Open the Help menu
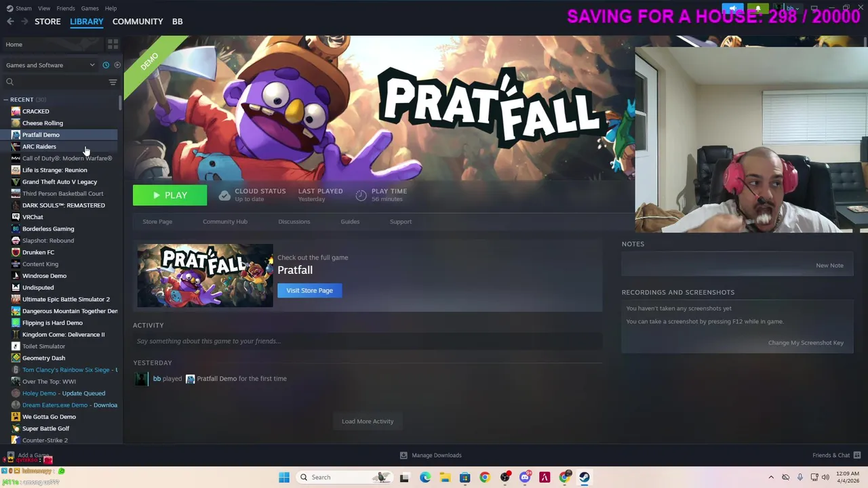The image size is (868, 488). [x=111, y=8]
